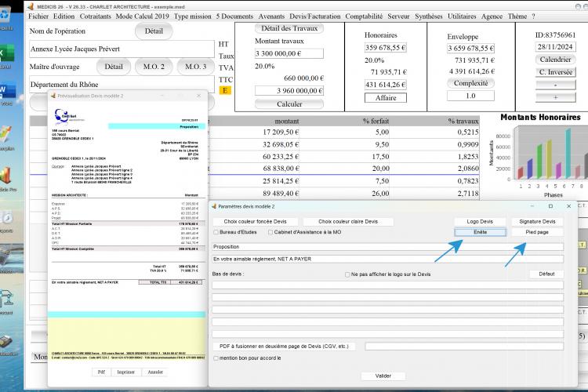
Task: Edit the Département du Rhône field
Action: pyautogui.click(x=122, y=85)
